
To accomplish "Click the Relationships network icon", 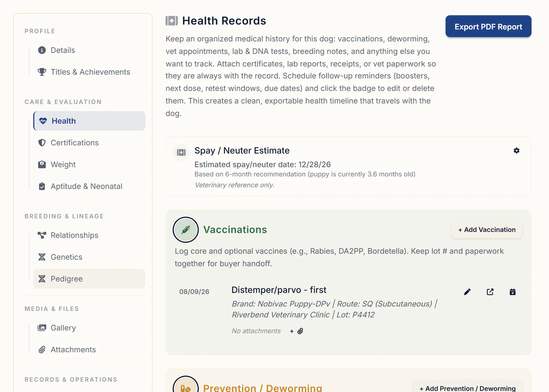I will (x=42, y=235).
